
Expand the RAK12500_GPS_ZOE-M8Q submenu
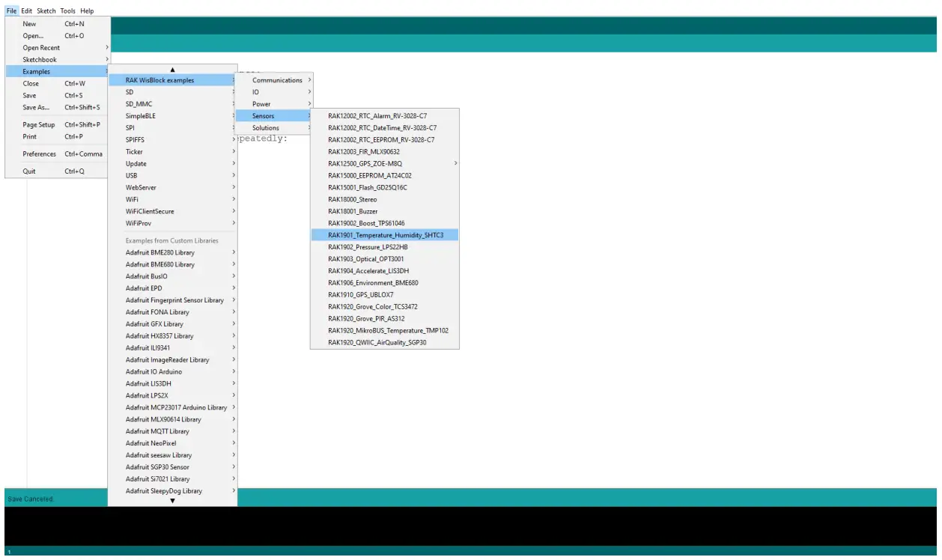click(385, 164)
